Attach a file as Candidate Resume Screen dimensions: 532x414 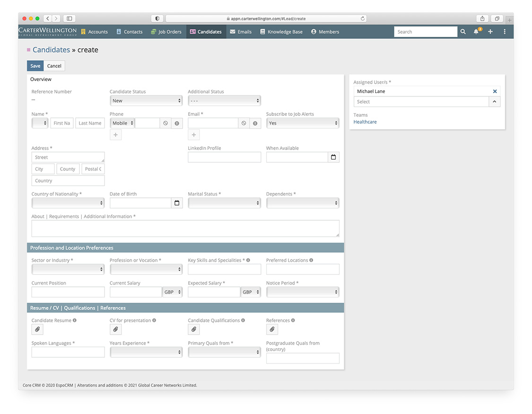click(x=37, y=329)
